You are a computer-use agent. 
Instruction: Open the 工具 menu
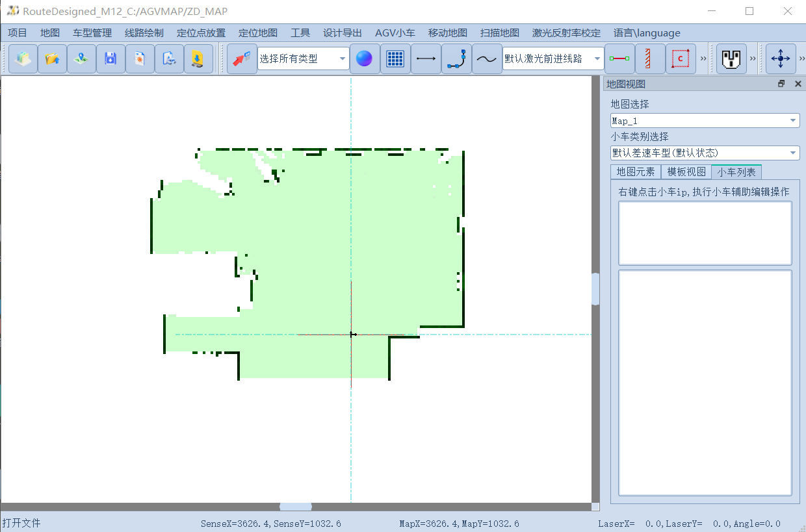click(300, 33)
